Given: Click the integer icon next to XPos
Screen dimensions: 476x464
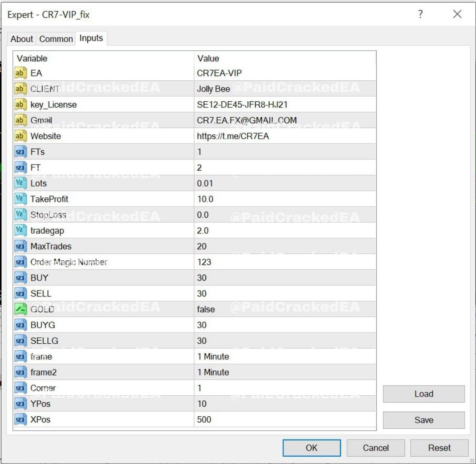Looking at the screenshot, I should pyautogui.click(x=20, y=419).
